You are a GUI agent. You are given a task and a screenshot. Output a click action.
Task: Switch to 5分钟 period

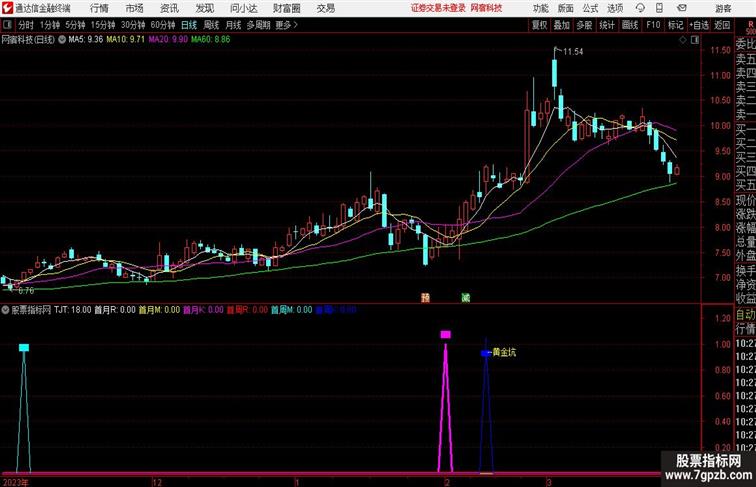click(x=75, y=25)
